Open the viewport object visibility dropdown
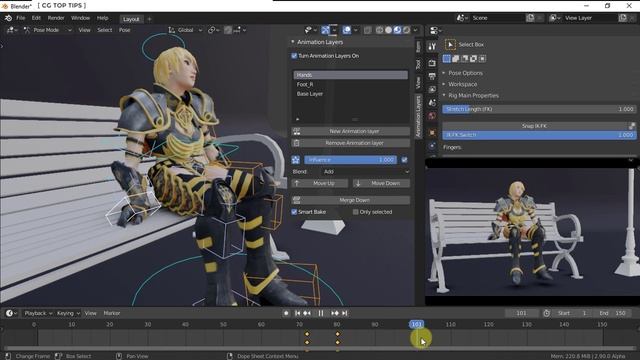640x360 pixels. pos(311,30)
